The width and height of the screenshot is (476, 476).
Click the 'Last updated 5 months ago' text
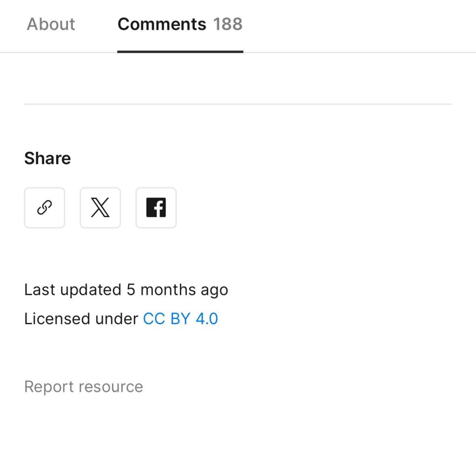coord(126,290)
